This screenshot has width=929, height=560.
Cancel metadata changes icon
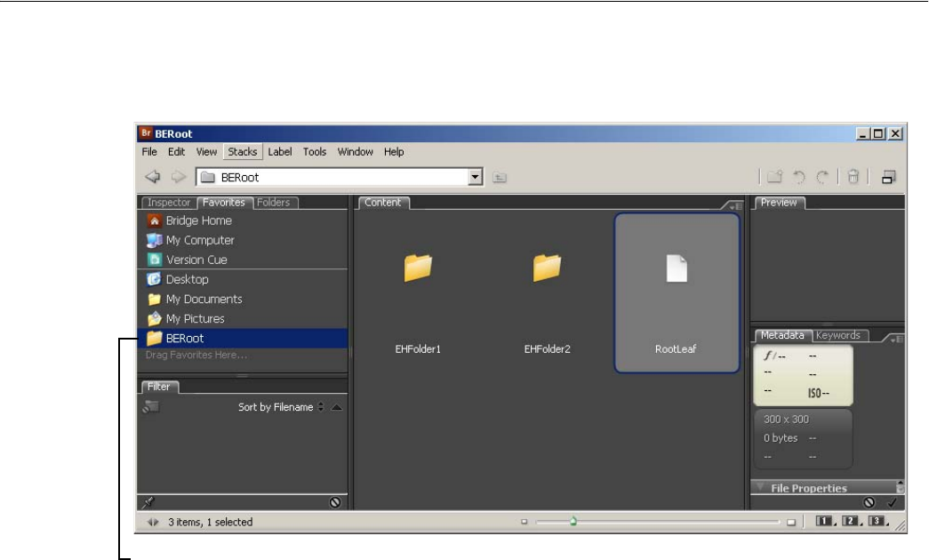(x=869, y=502)
